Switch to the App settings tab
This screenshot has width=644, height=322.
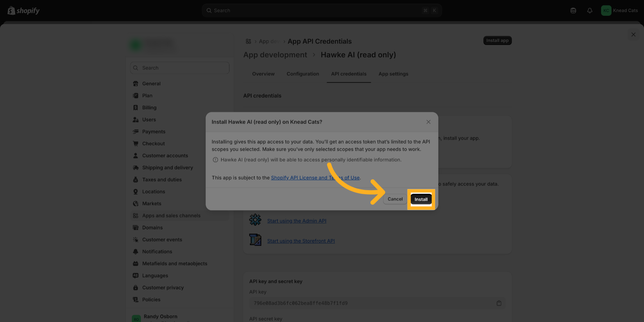click(x=393, y=74)
